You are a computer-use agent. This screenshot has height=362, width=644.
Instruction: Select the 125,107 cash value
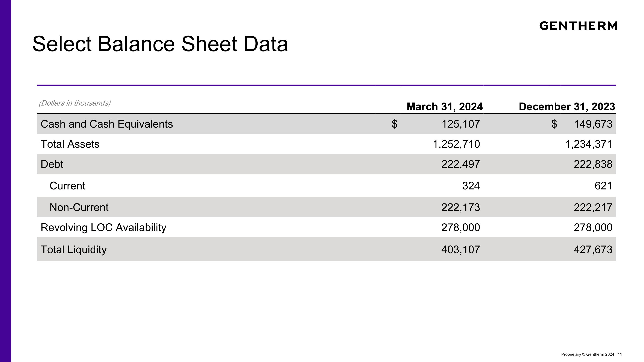tap(461, 124)
